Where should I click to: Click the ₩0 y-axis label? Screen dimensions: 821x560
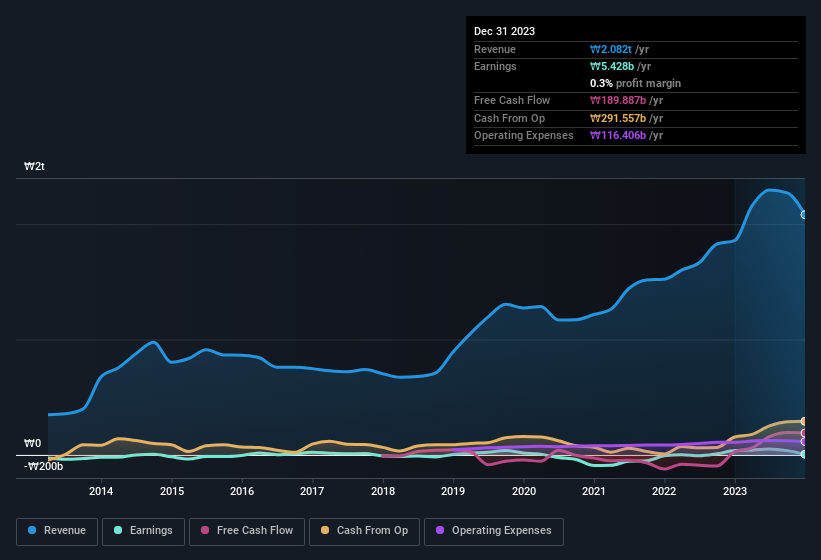(32, 443)
